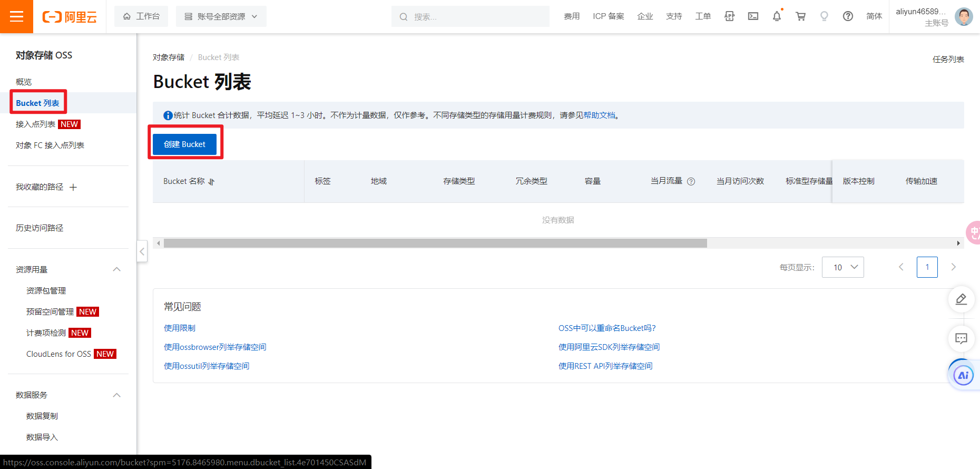
Task: Open the 企业 menu
Action: point(645,16)
